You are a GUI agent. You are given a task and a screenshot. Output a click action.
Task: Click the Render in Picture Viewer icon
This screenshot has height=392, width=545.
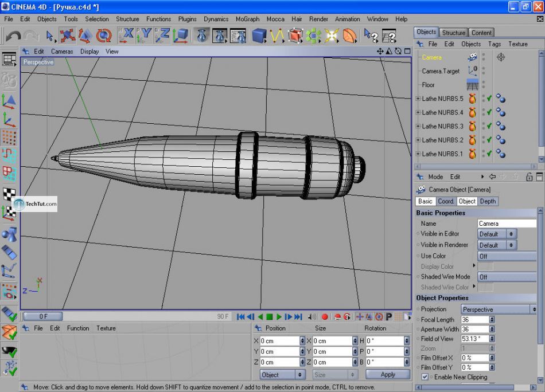(x=220, y=36)
